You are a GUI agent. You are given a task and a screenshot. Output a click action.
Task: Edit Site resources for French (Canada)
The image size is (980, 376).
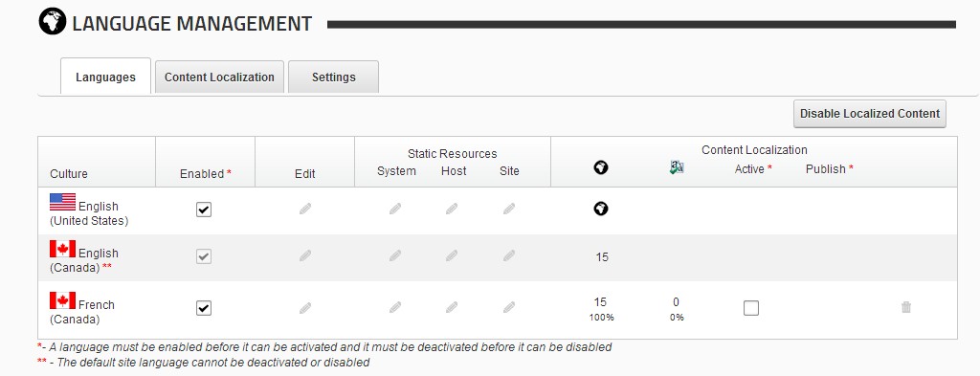(509, 307)
